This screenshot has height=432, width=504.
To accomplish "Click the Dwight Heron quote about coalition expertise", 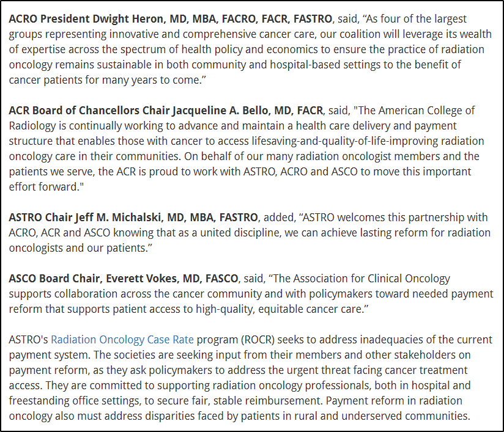I will [245, 49].
